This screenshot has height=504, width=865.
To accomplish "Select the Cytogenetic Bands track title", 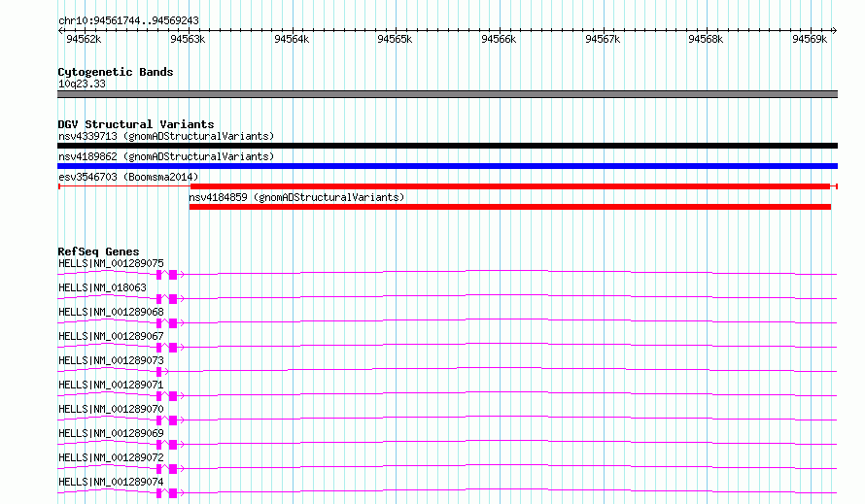I will tap(116, 72).
